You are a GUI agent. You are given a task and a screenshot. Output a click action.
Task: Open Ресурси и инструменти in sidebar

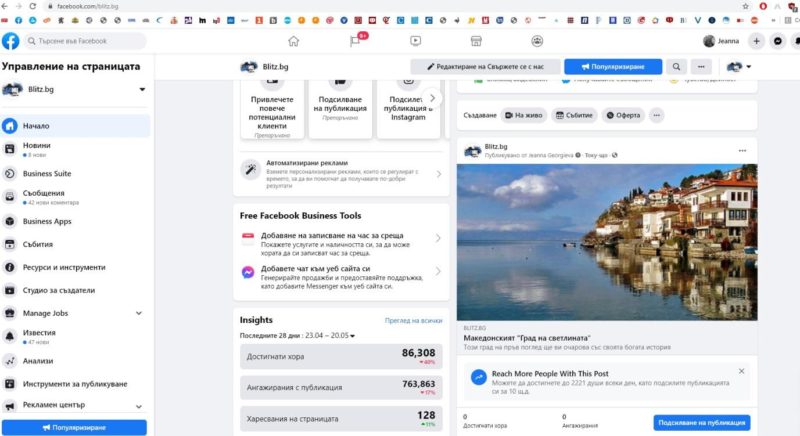pyautogui.click(x=76, y=268)
